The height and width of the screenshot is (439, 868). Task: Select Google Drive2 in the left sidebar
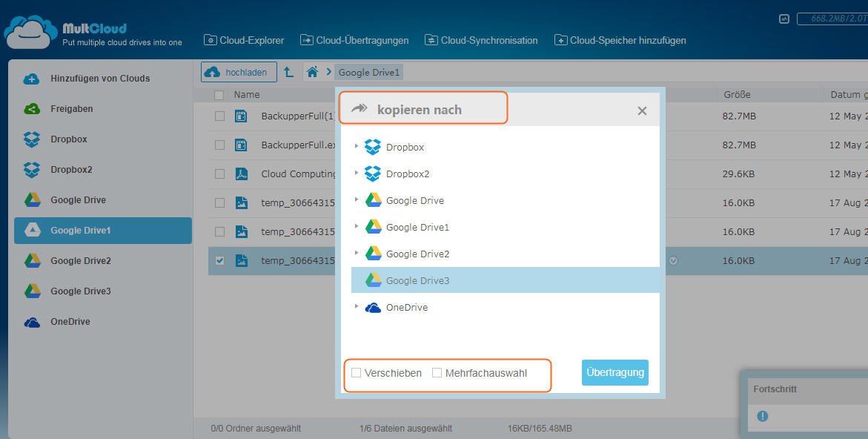point(80,261)
